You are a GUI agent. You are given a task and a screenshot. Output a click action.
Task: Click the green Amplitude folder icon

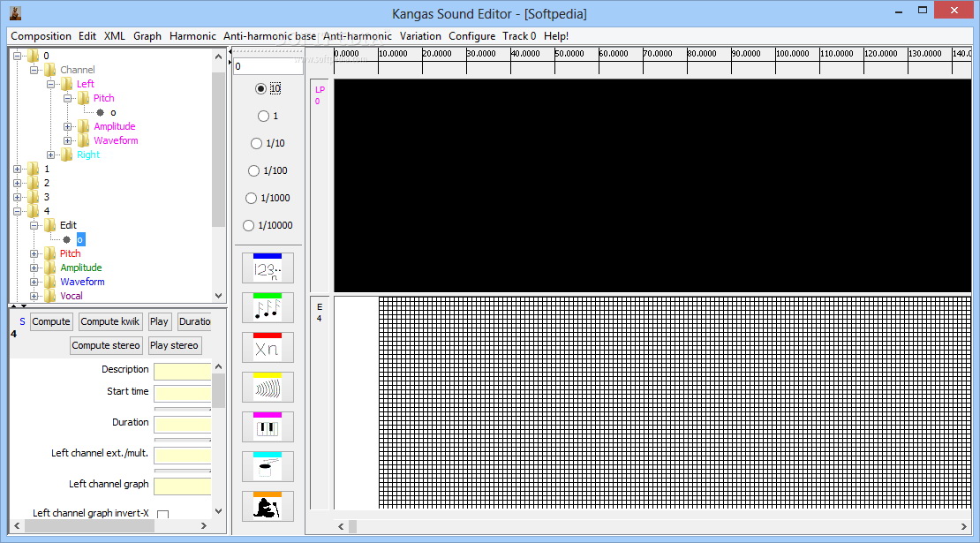pyautogui.click(x=50, y=268)
